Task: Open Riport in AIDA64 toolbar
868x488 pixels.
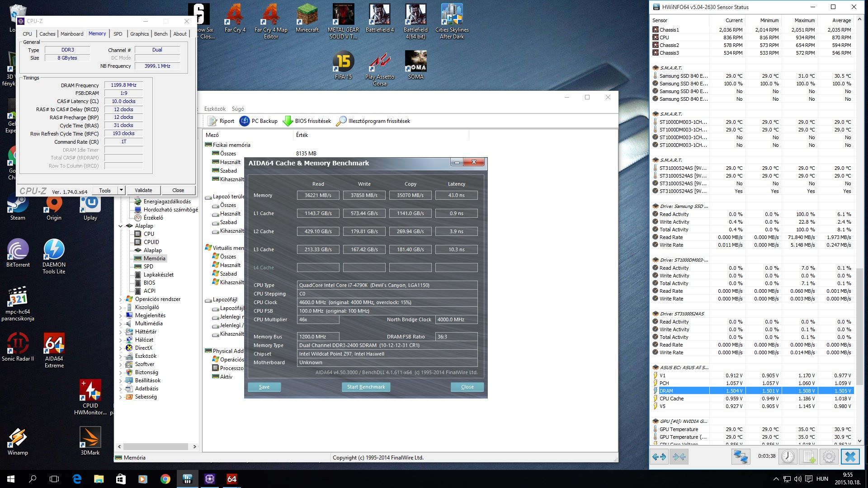Action: [221, 121]
